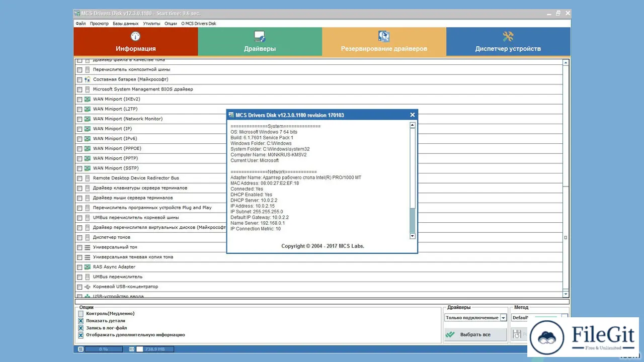Select the Корневой USB-концентратор row text
The height and width of the screenshot is (362, 644).
(x=125, y=287)
